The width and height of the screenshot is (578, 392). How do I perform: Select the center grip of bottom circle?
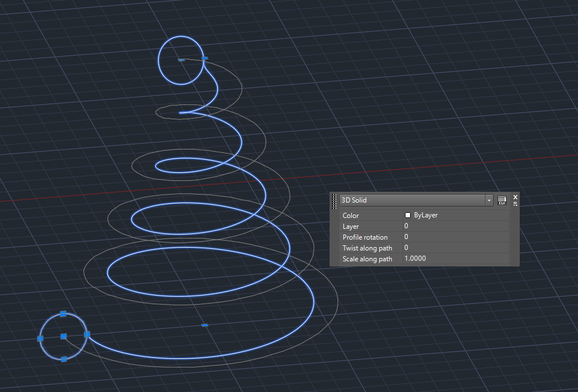coord(63,337)
